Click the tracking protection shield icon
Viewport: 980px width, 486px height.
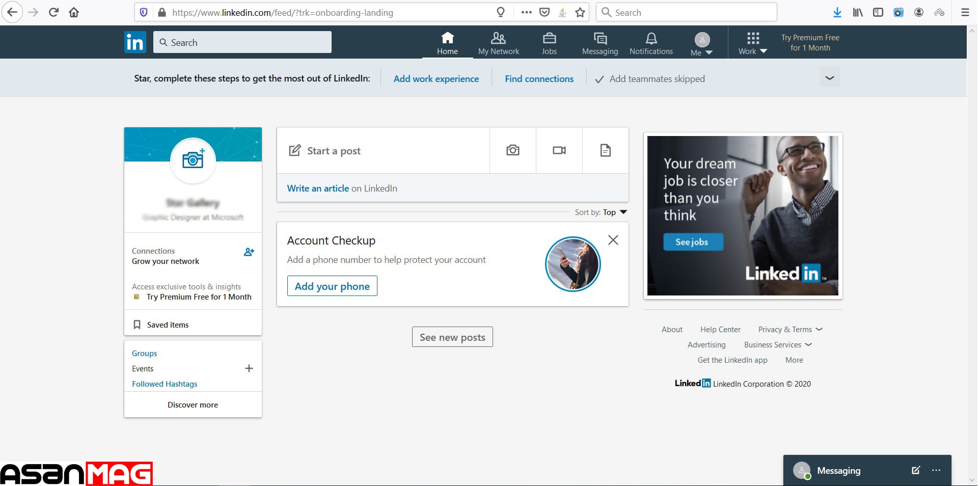(x=144, y=12)
